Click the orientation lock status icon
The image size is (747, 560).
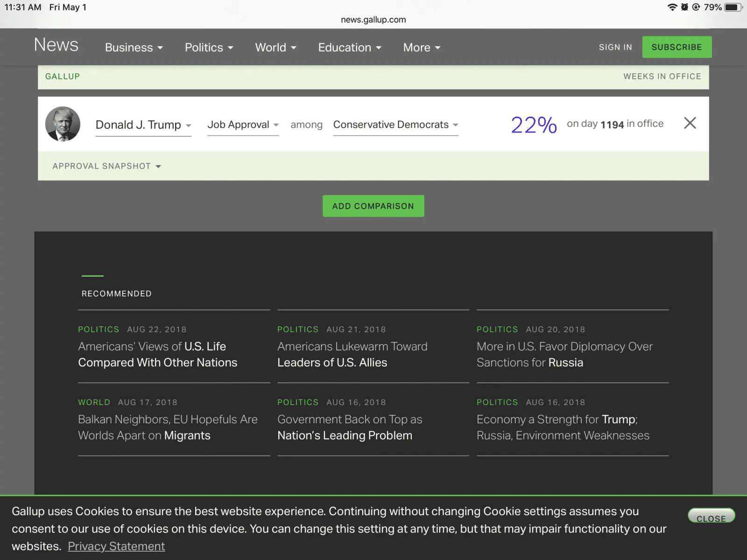[x=696, y=7]
